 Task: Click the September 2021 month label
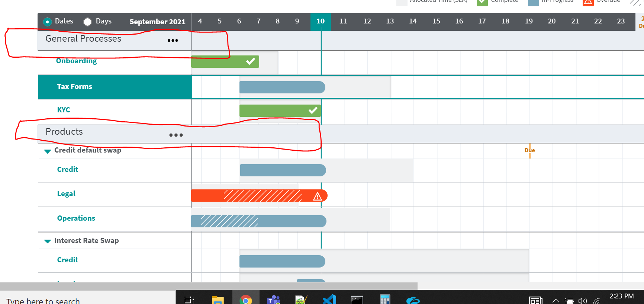click(157, 22)
